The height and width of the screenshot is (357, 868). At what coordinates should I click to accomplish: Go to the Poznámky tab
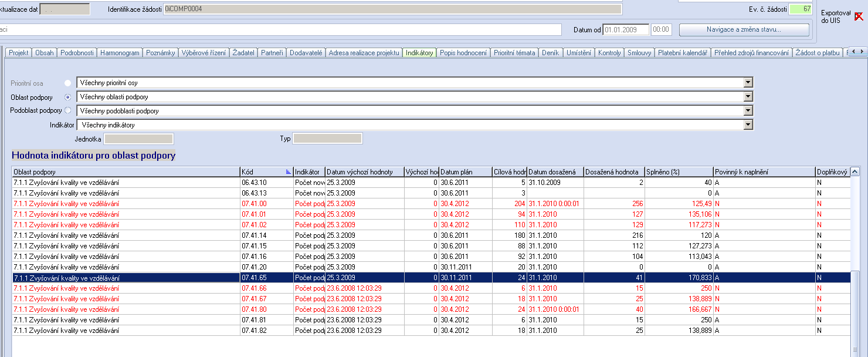tap(161, 53)
